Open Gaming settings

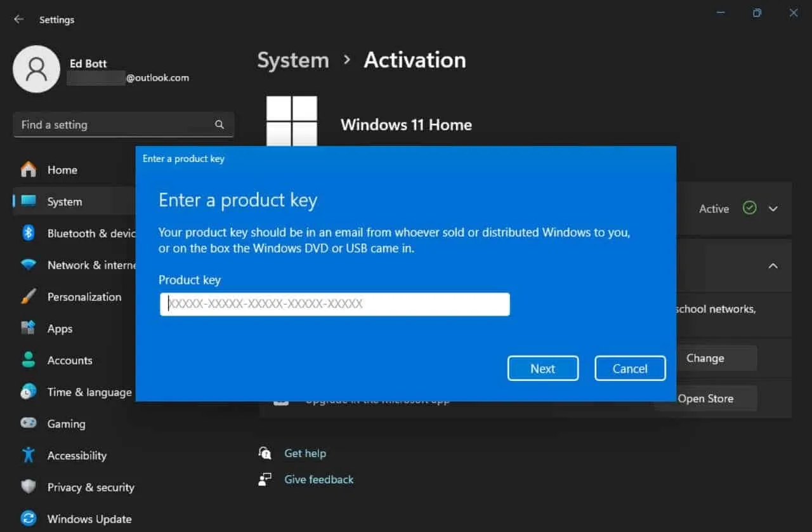(x=67, y=423)
